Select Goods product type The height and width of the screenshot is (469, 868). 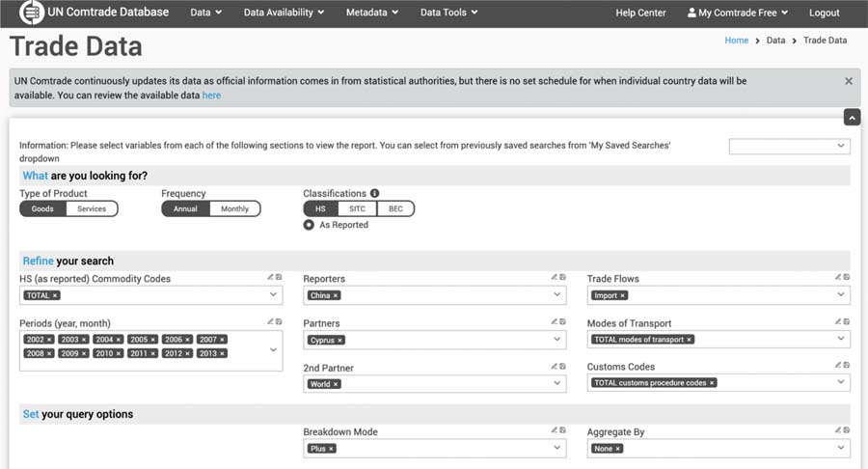click(42, 208)
